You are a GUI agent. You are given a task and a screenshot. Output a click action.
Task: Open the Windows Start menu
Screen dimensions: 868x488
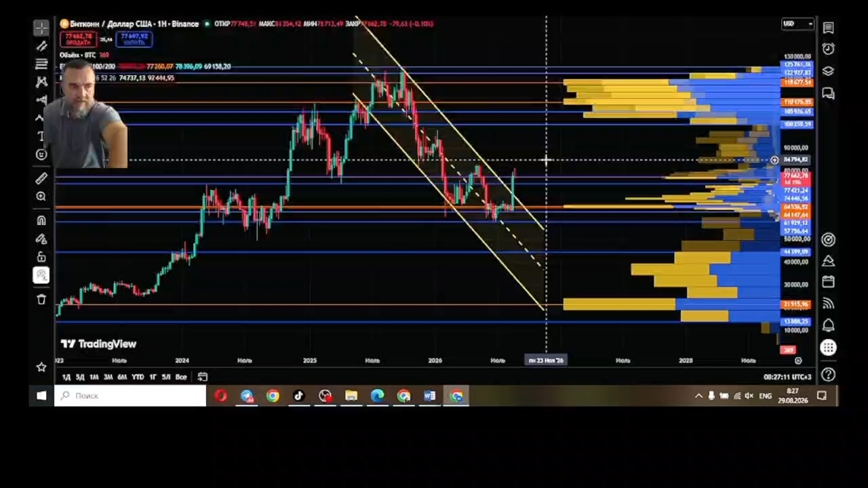pos(41,396)
